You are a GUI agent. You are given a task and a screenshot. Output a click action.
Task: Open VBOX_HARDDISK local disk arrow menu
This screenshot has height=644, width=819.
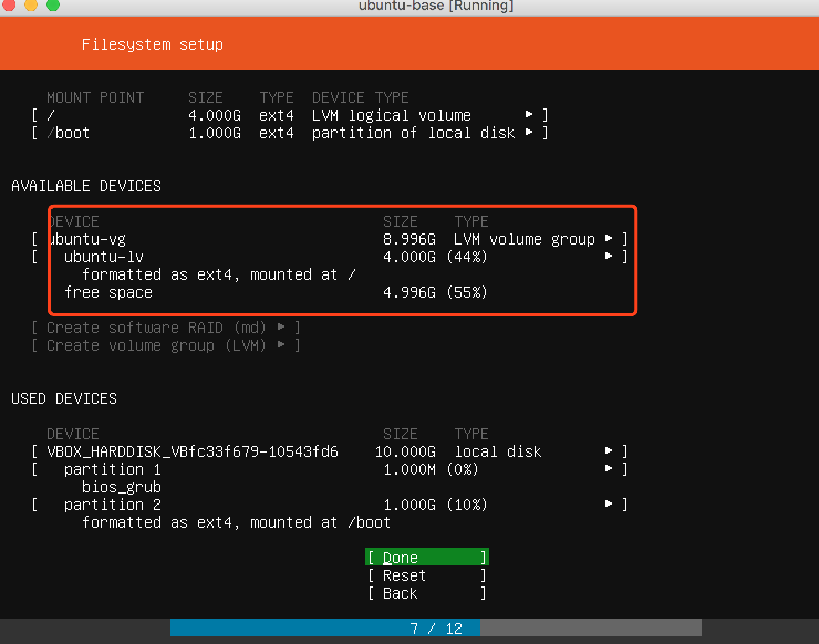click(x=609, y=451)
